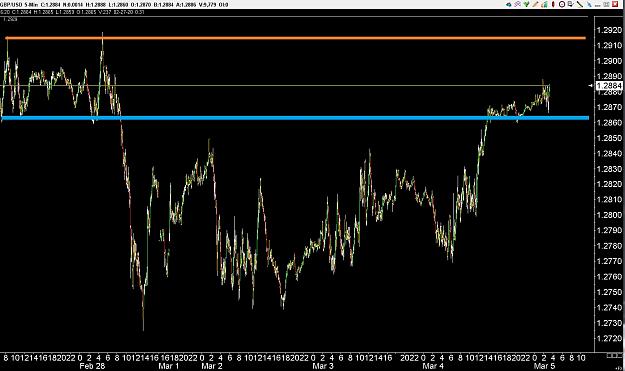Click the Mar 2 date label
625x371 pixels.
(x=212, y=366)
